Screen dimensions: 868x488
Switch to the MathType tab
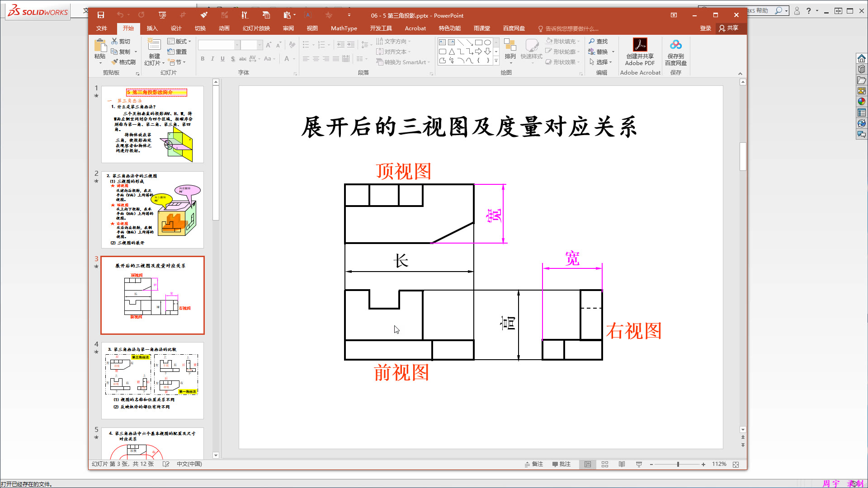pyautogui.click(x=344, y=28)
